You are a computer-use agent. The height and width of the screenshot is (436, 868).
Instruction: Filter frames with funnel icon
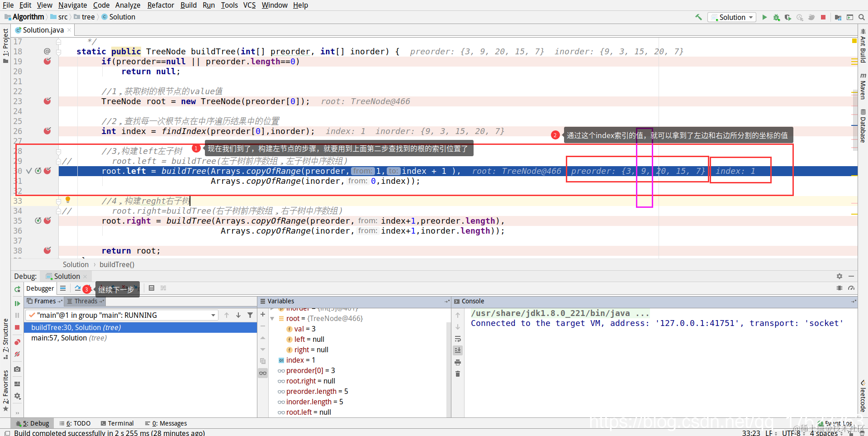(x=250, y=315)
